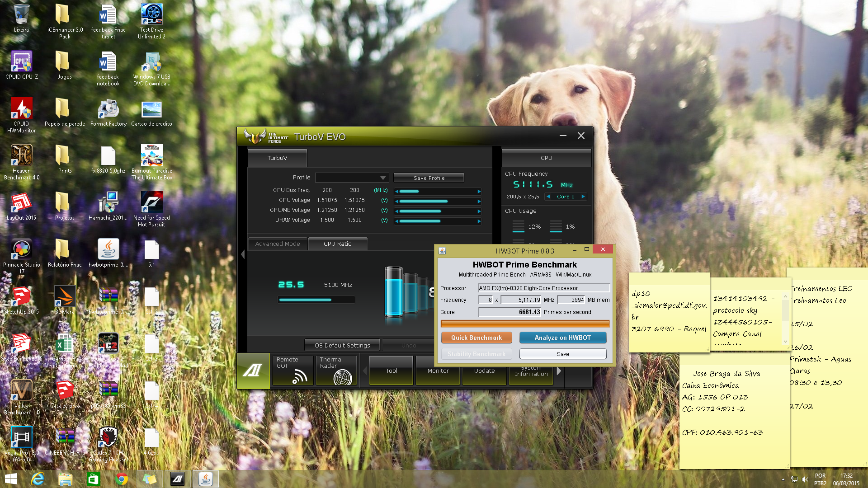This screenshot has width=868, height=488.
Task: Click Save Profile button
Action: 429,178
